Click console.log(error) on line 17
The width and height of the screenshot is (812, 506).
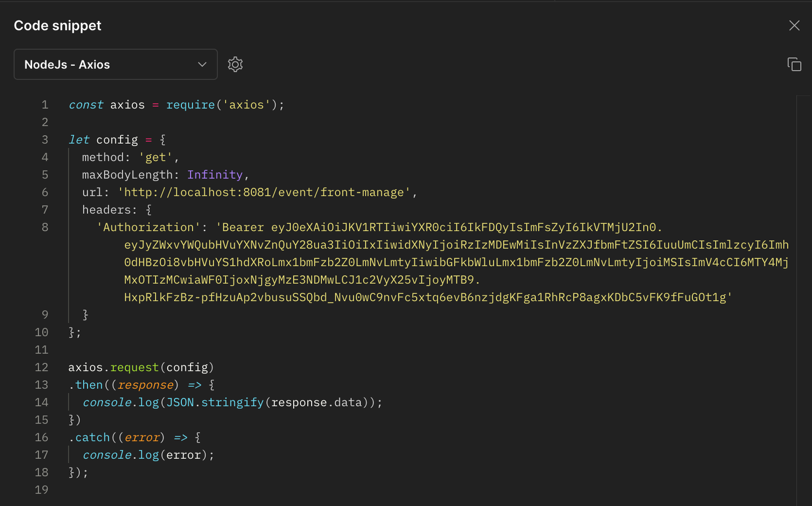click(x=148, y=455)
